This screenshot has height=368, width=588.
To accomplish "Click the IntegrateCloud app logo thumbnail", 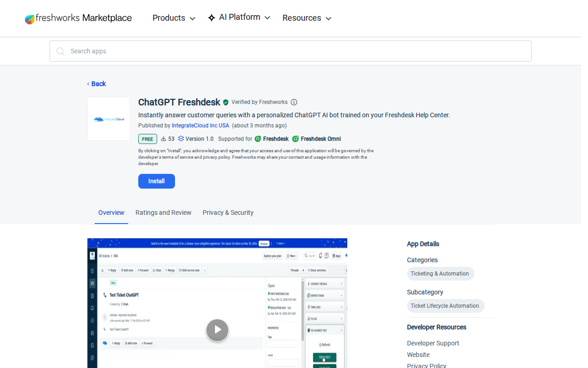I will click(109, 119).
